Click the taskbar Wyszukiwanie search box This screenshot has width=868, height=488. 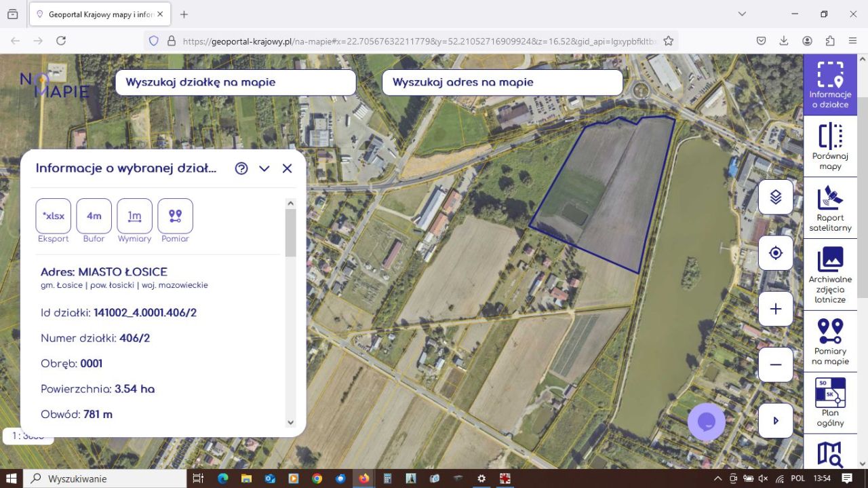[105, 478]
